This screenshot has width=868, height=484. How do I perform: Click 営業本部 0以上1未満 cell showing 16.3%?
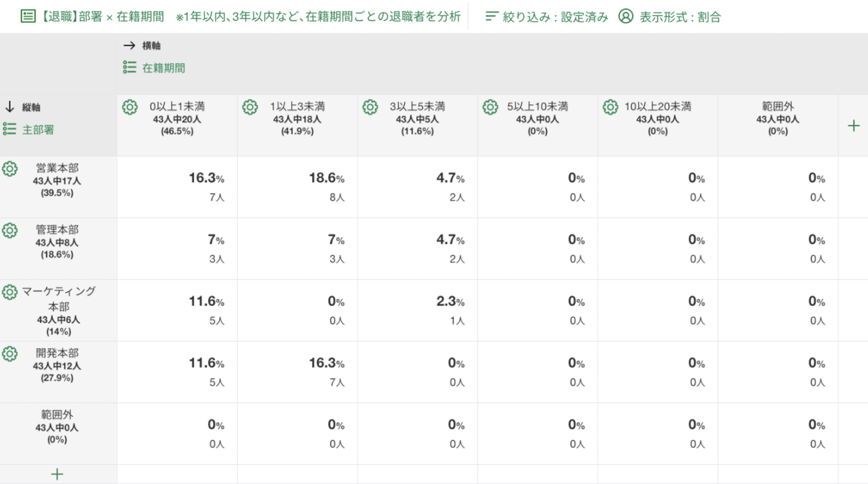point(177,187)
